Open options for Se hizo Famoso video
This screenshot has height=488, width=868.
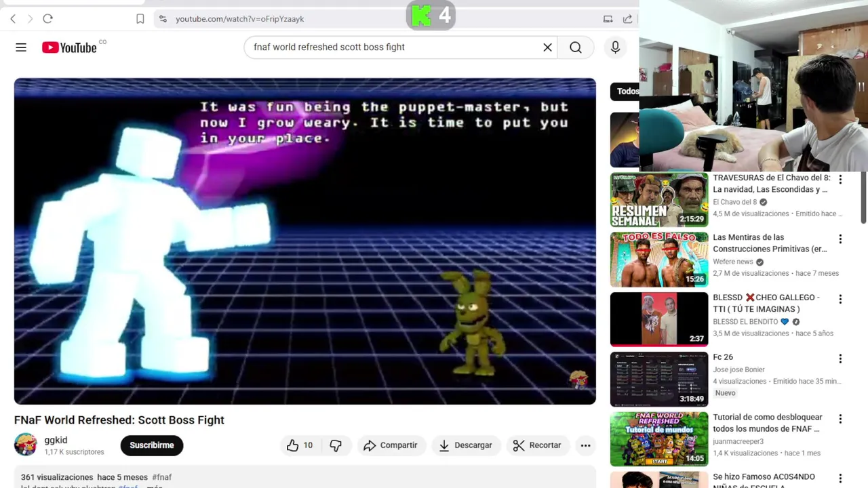840,479
